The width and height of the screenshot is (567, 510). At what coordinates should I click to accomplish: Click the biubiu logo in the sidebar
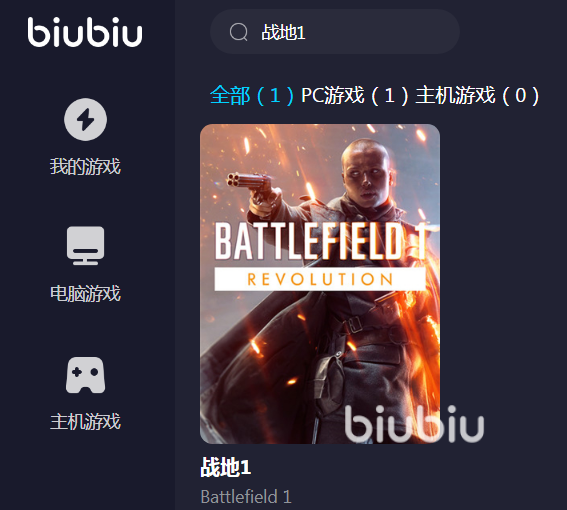click(85, 32)
